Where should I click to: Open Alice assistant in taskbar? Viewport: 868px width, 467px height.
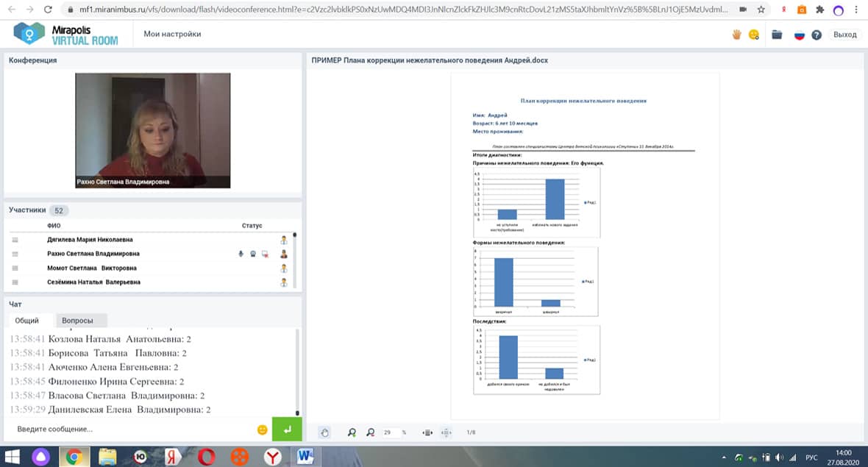click(40, 457)
